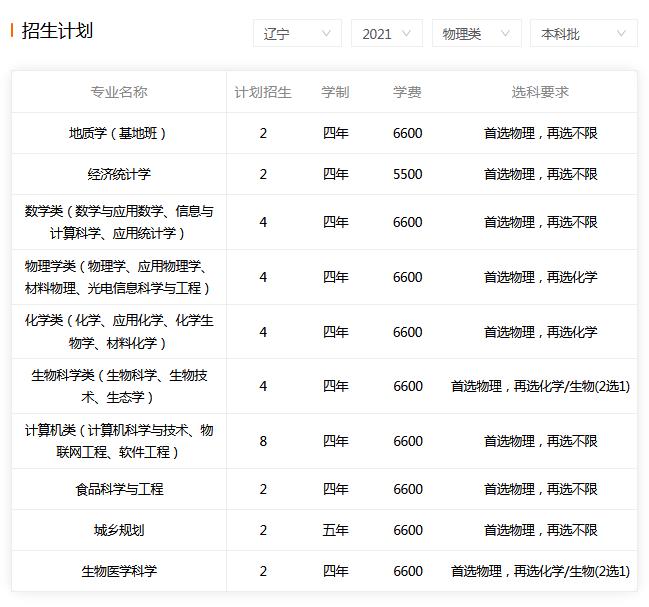Select the 生物科学类 major name cell
Screen dimensions: 649x607
coord(119,386)
